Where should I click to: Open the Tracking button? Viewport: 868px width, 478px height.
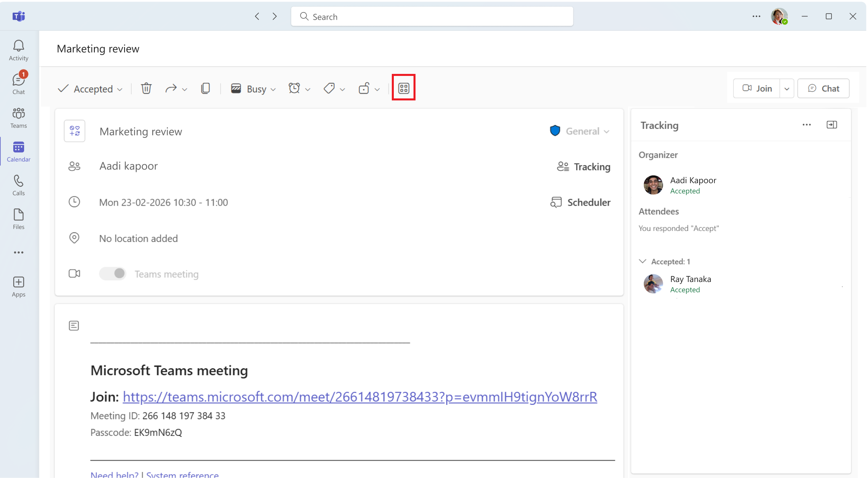coord(583,166)
